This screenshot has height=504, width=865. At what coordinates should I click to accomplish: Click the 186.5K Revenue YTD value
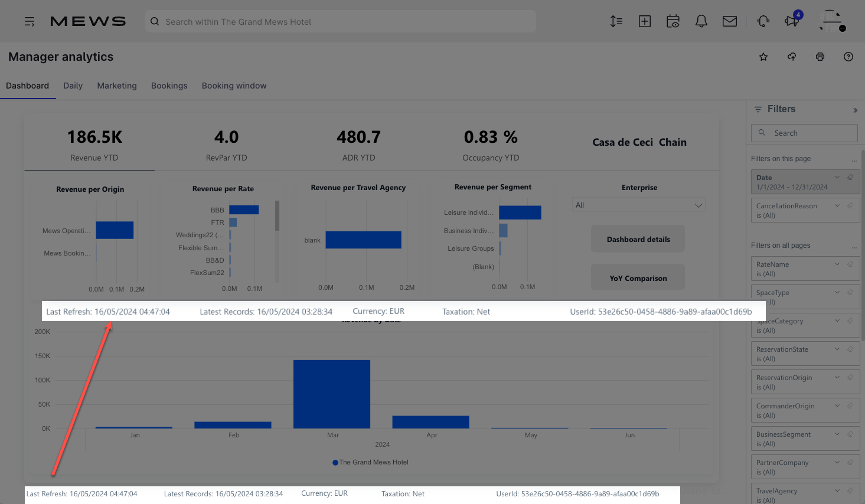click(94, 138)
